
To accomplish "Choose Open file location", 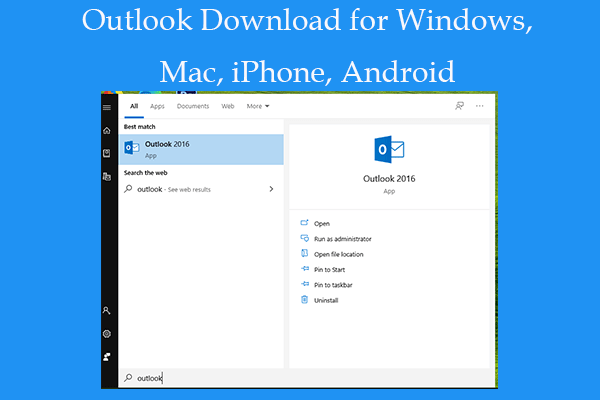I will (339, 254).
